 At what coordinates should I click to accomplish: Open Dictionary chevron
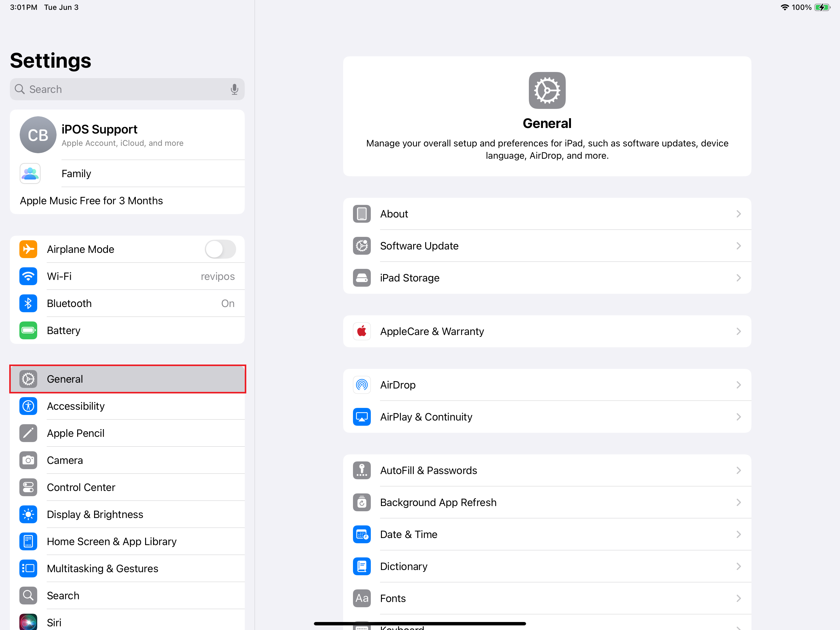click(x=739, y=566)
